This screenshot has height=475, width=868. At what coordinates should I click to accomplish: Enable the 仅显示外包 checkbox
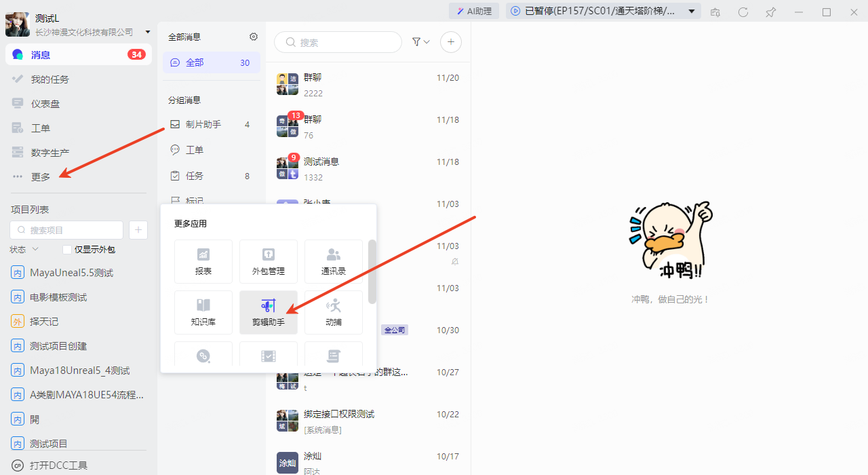[67, 250]
